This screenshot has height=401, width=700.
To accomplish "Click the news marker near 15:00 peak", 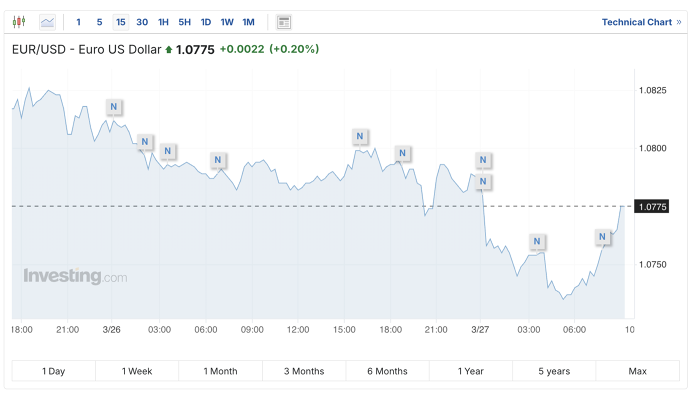I will pyautogui.click(x=360, y=136).
